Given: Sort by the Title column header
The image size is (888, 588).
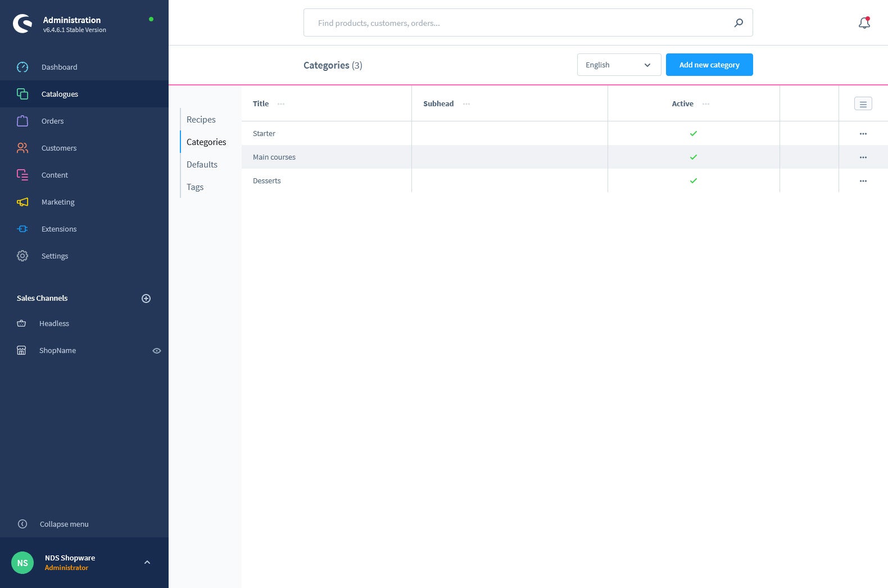Looking at the screenshot, I should pos(261,103).
